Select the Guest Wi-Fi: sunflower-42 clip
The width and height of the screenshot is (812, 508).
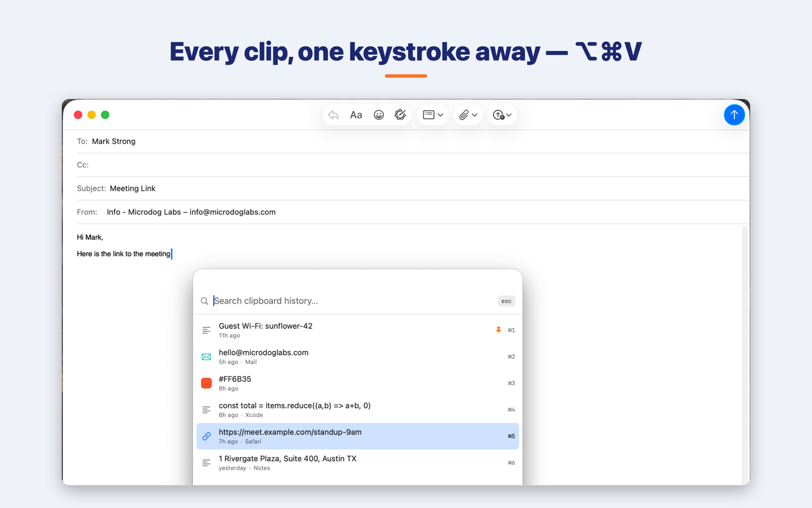point(358,330)
